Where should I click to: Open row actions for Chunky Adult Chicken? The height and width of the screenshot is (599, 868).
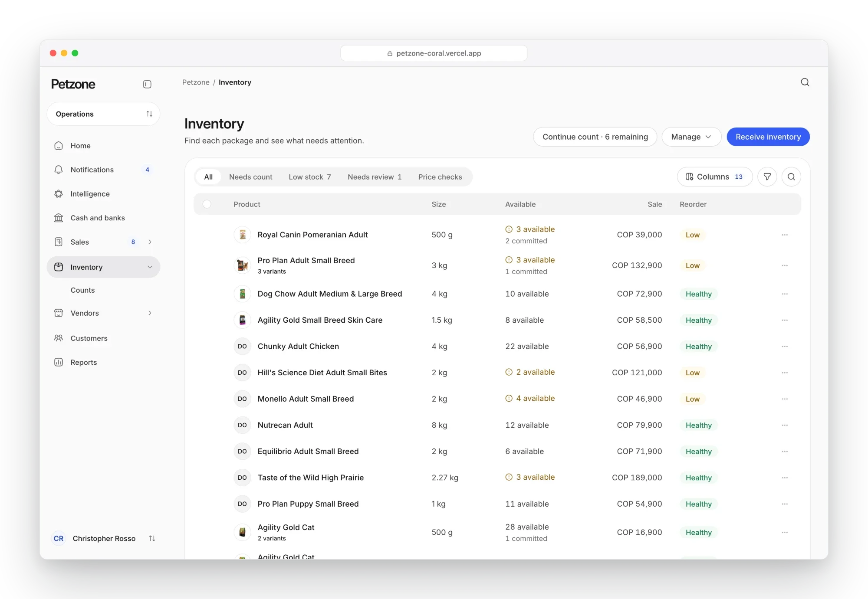[785, 347]
